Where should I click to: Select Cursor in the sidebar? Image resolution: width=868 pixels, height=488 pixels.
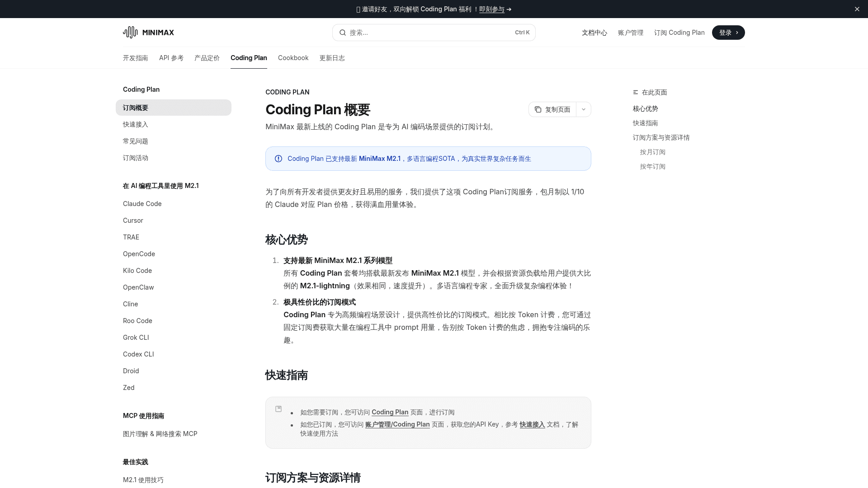(x=132, y=221)
